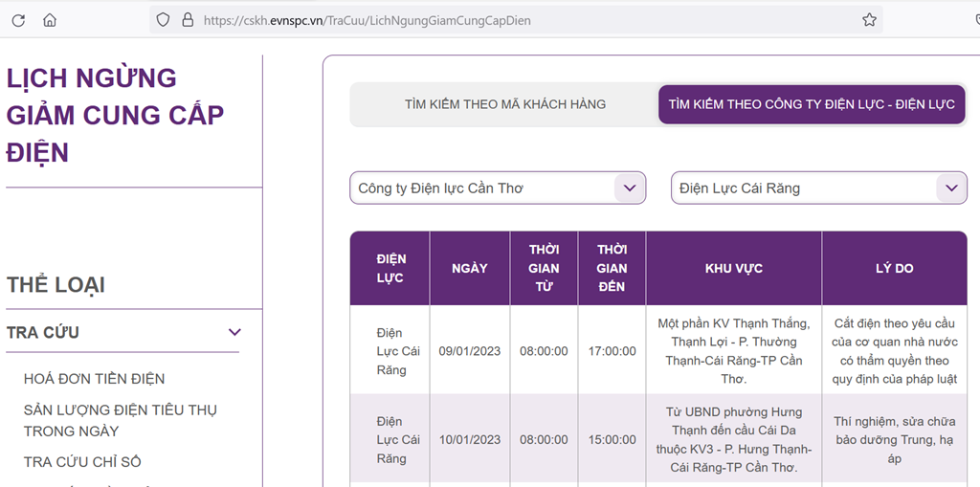Click the browser reload icon
This screenshot has width=980, height=487.
click(x=18, y=20)
